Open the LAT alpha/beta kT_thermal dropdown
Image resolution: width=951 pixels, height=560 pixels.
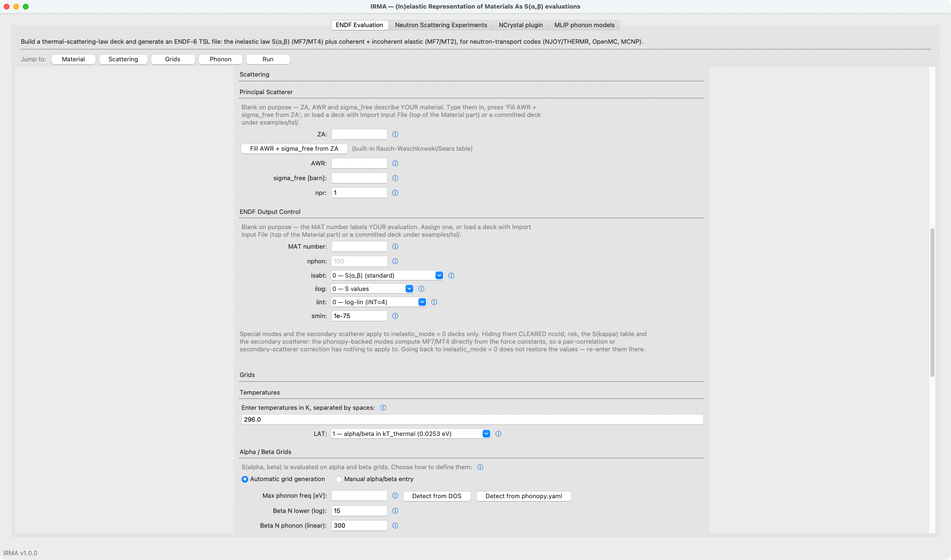point(410,434)
